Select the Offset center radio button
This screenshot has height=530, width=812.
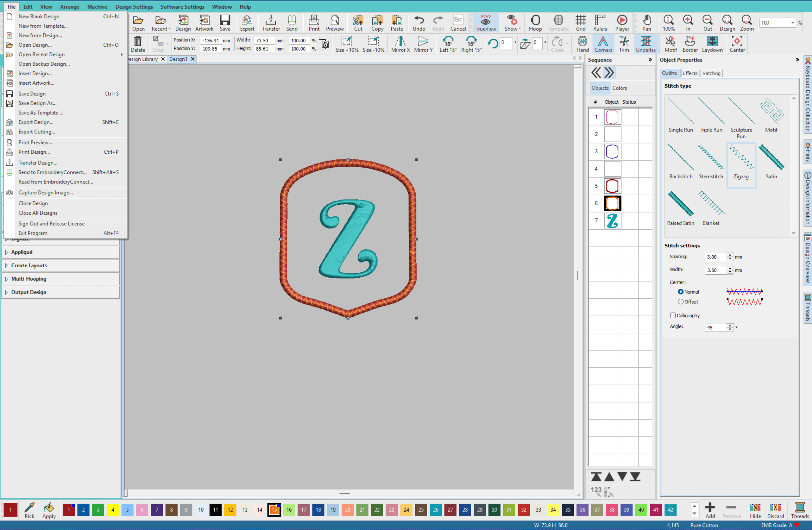(681, 302)
